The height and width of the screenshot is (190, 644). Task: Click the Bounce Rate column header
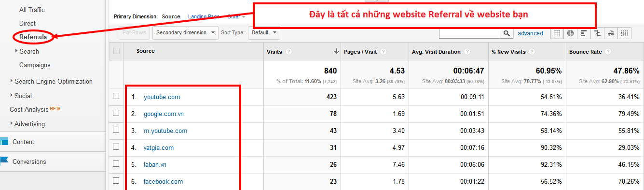[x=586, y=52]
